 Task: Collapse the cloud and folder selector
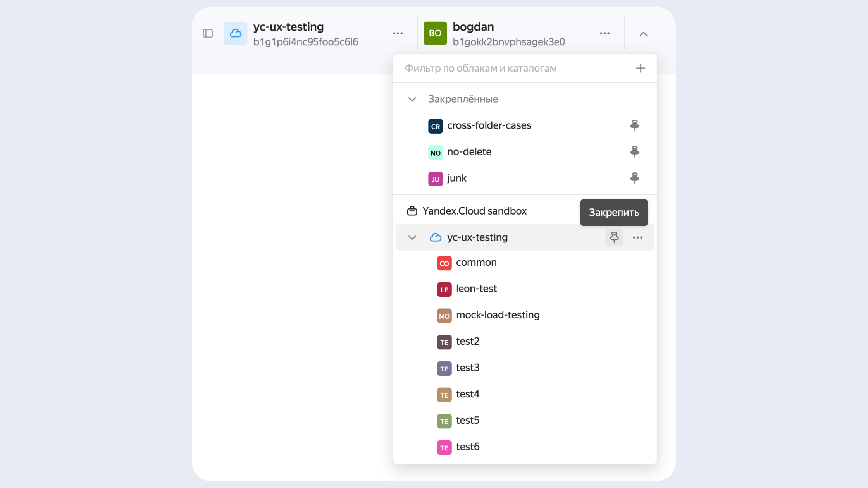(643, 34)
